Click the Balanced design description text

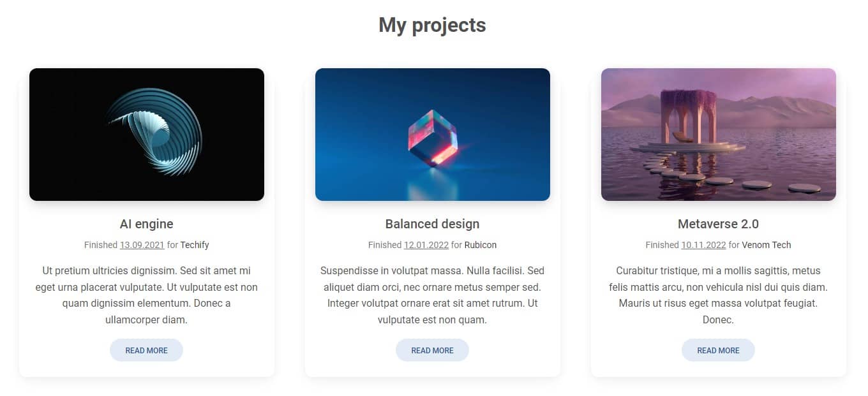tap(432, 295)
